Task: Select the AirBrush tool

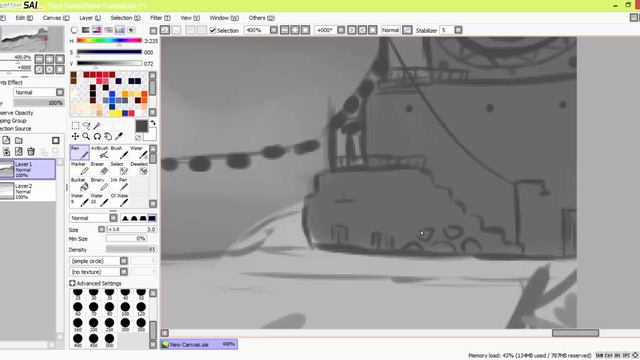Action: (100, 152)
